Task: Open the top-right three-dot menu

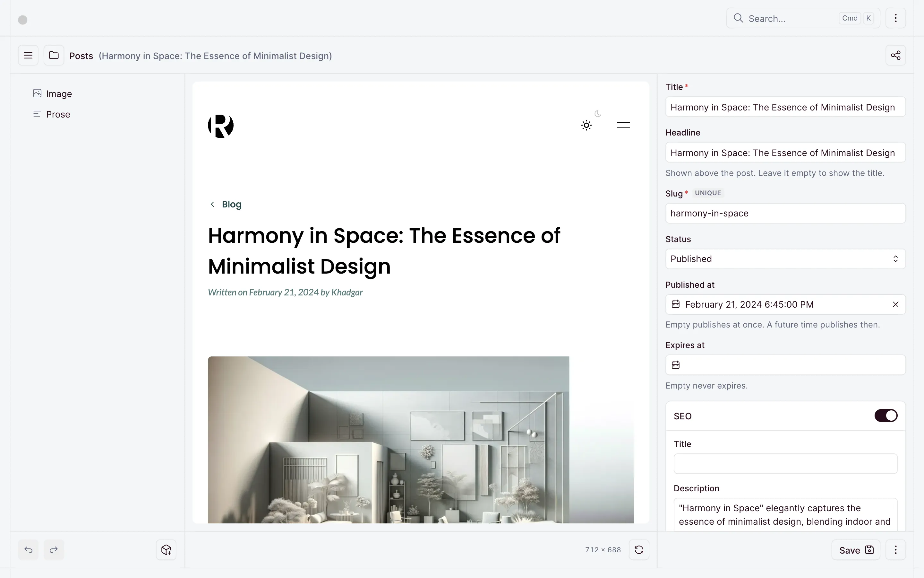Action: [x=896, y=18]
